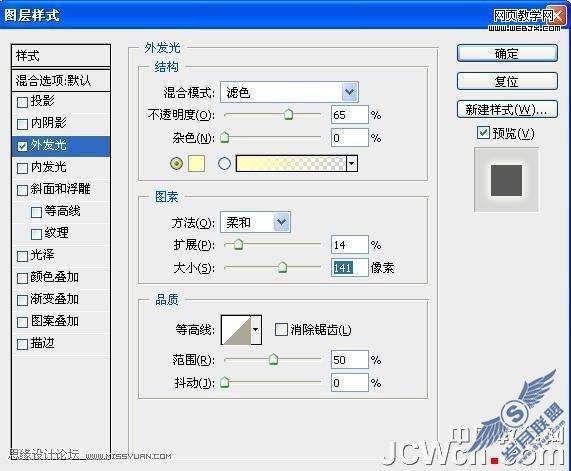Click the 复位 reset button
The height and width of the screenshot is (471, 571).
507,81
